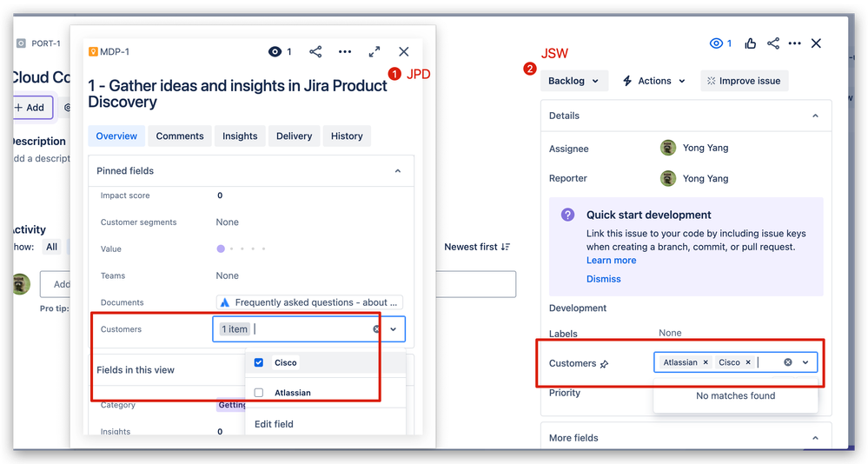Click the Add button under Cloud title
The height and width of the screenshot is (464, 868).
point(33,108)
